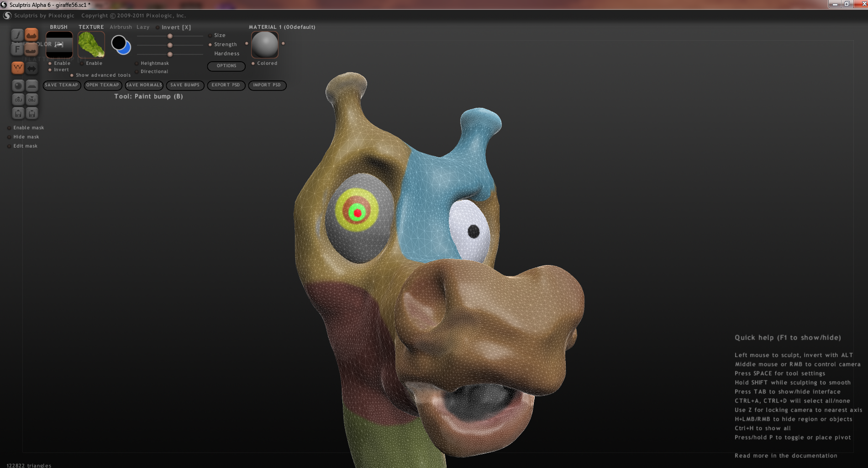
Task: Click the save file floppy icon
Action: pos(32,113)
